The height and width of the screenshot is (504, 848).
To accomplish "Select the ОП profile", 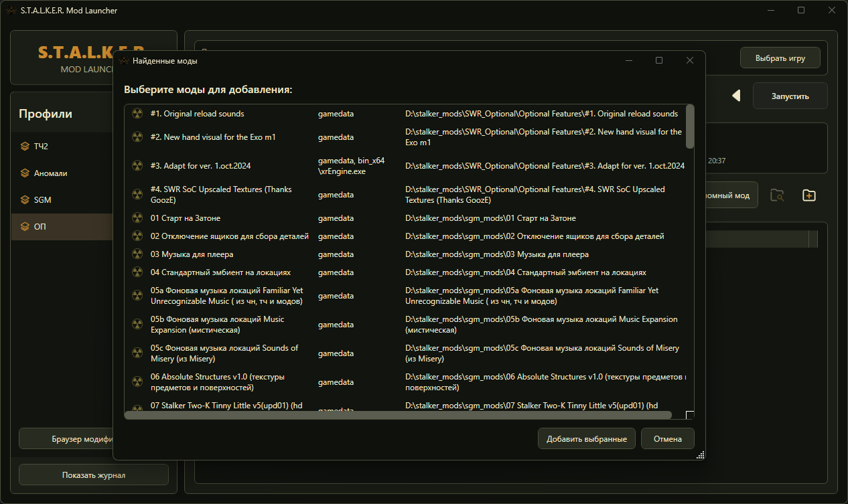I will tap(62, 227).
